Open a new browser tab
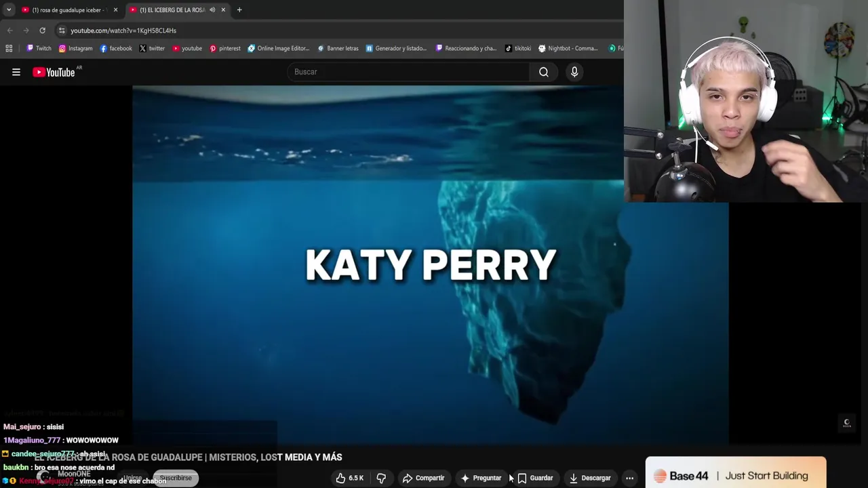The height and width of the screenshot is (488, 868). pyautogui.click(x=239, y=9)
